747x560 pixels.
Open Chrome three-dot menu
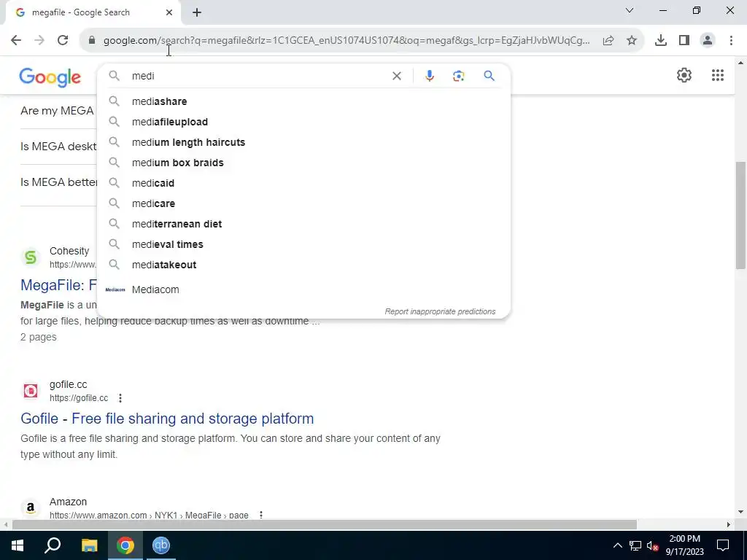731,41
